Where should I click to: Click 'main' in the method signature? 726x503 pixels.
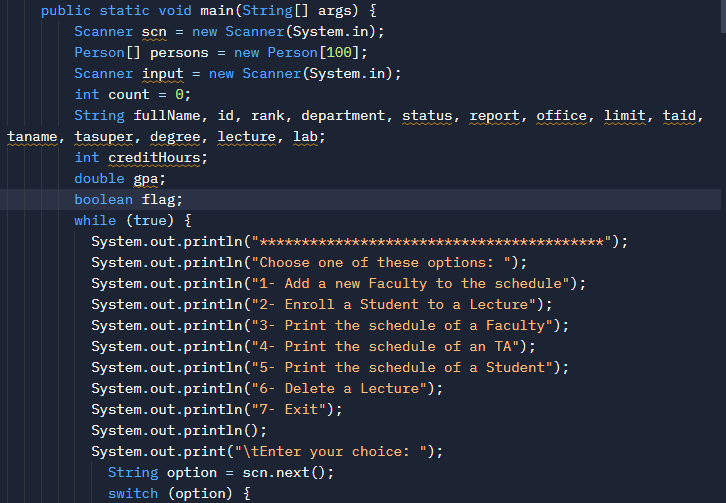[x=217, y=11]
